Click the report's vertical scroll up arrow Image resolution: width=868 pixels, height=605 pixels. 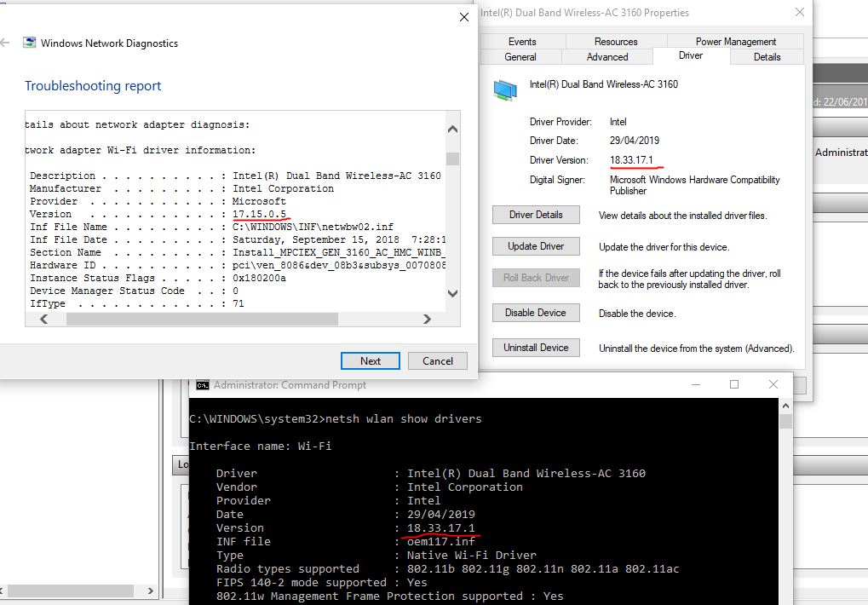click(x=452, y=130)
